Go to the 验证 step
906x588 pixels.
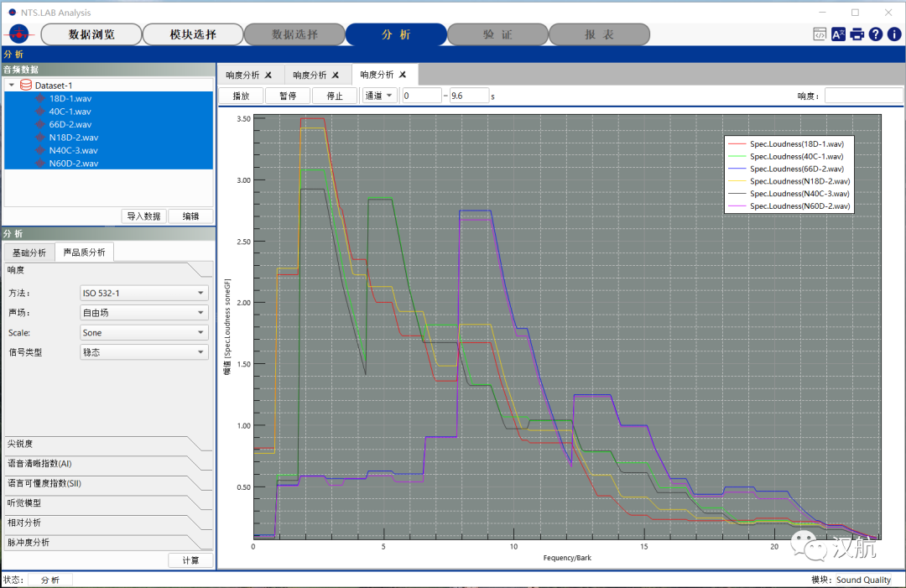tap(497, 34)
